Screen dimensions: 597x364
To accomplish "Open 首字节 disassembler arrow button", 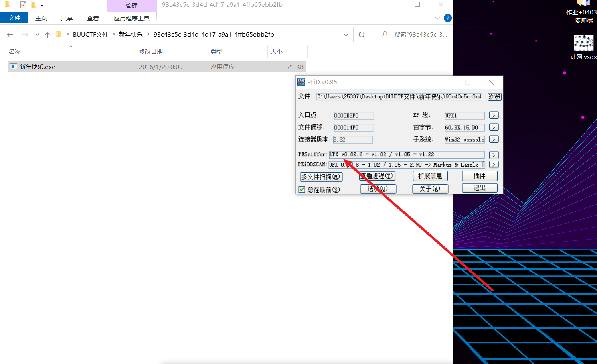I will pos(494,127).
